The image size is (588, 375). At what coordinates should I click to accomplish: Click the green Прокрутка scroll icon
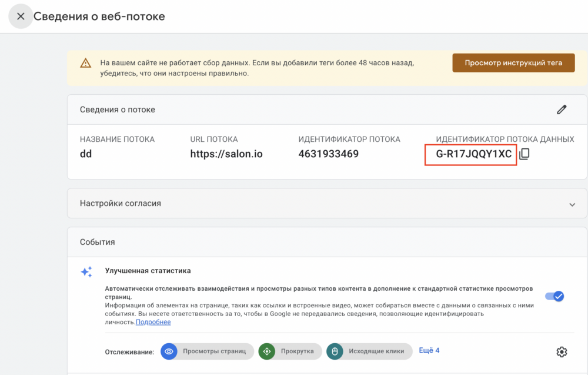point(267,351)
